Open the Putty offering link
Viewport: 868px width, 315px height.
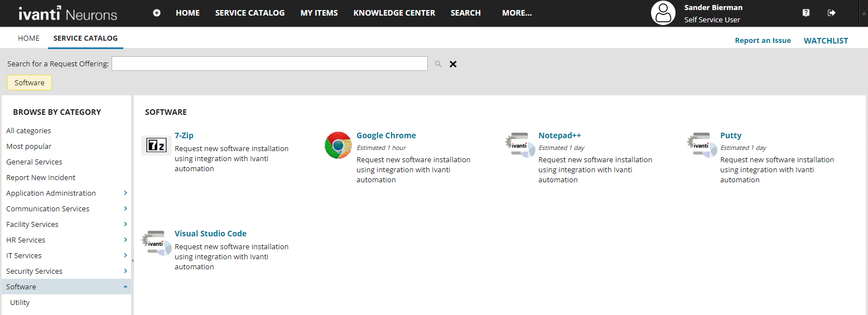click(731, 135)
